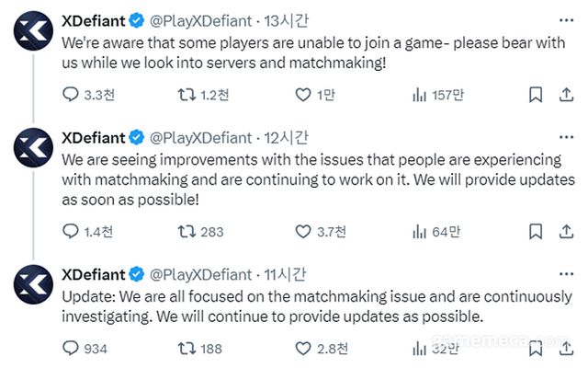Reply to the tweet with 934 replies
The width and height of the screenshot is (588, 368).
[71, 348]
